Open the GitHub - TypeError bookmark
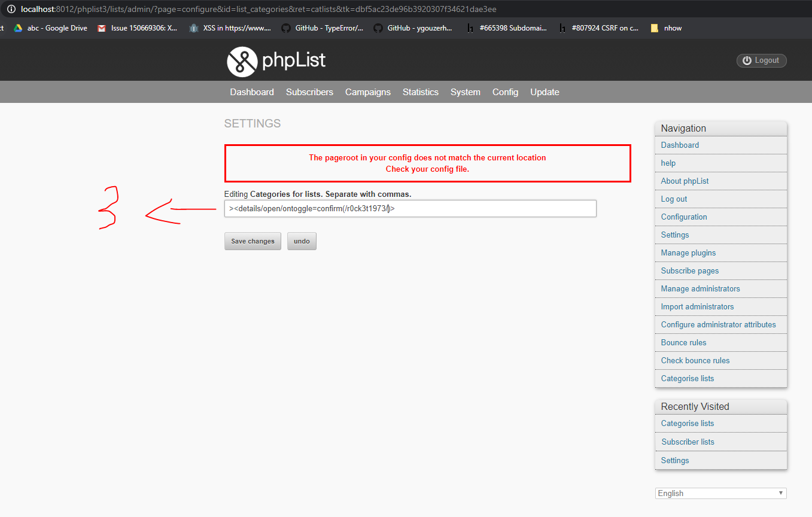 (x=323, y=28)
